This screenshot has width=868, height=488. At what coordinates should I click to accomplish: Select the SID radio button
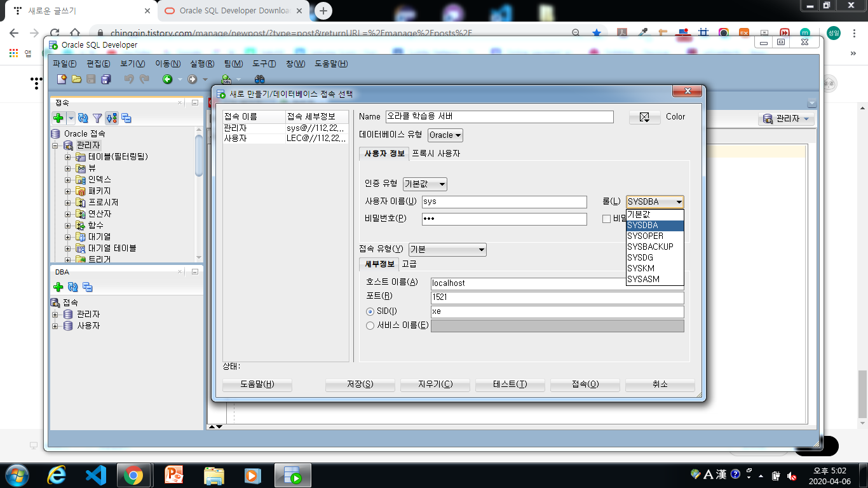(370, 311)
